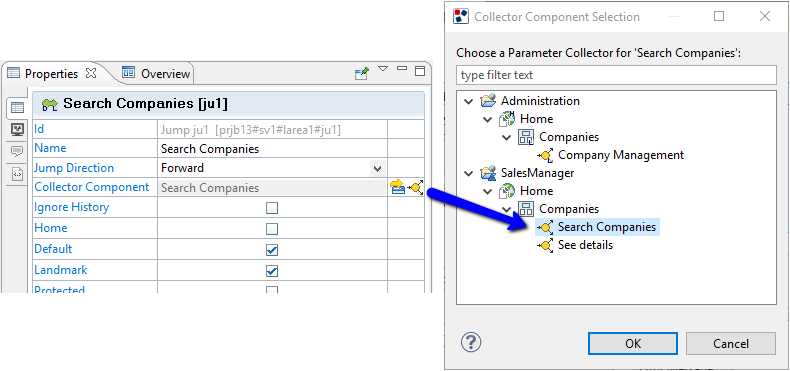
Task: Close the Properties tab with its X
Action: pos(91,73)
